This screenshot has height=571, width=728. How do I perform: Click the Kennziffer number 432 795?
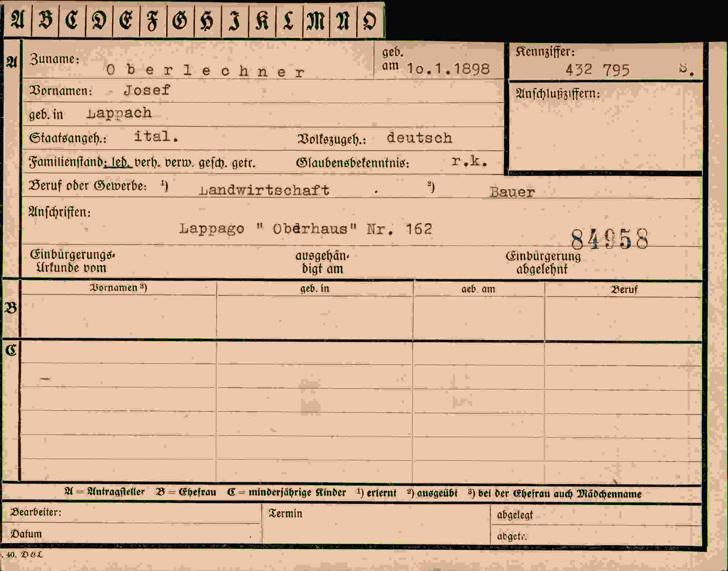click(597, 70)
